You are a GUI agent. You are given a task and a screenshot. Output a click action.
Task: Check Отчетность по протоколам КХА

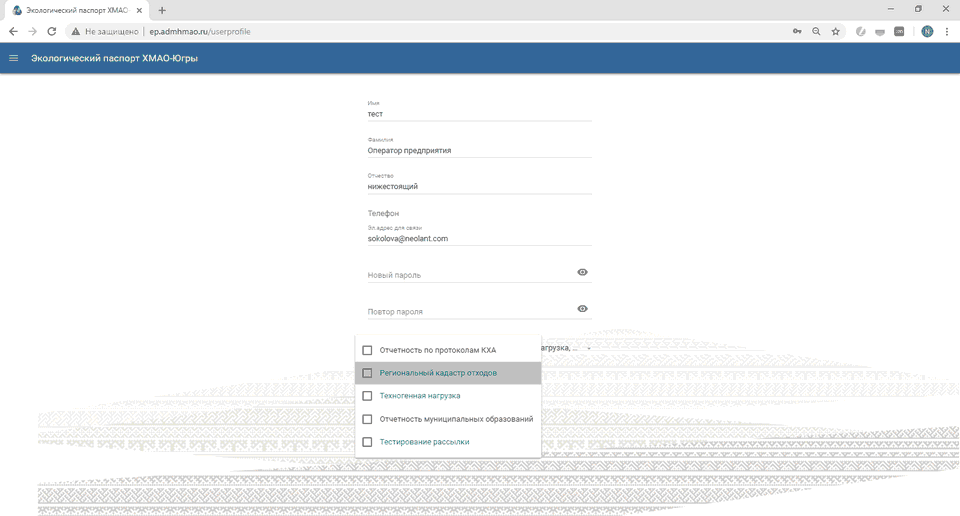367,350
